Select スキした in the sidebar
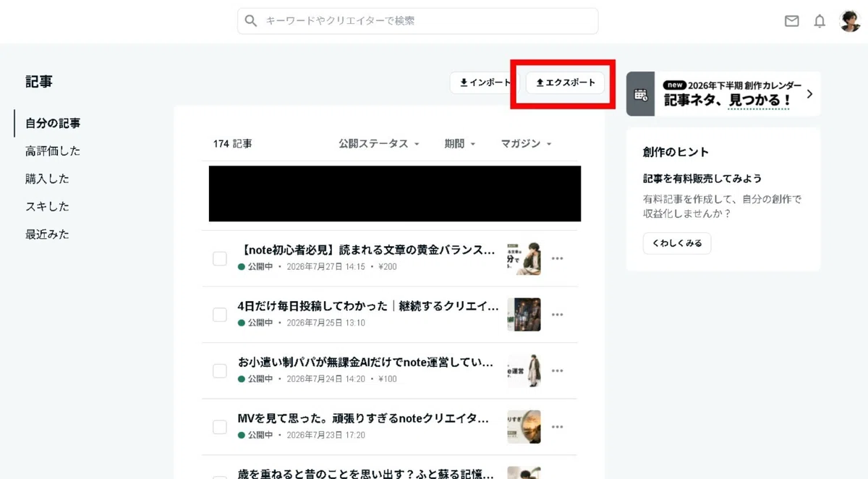Screen dimensions: 868x479 click(x=47, y=206)
